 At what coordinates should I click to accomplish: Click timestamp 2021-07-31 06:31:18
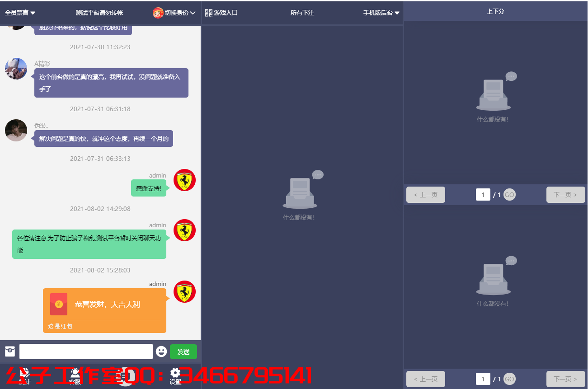pos(100,109)
